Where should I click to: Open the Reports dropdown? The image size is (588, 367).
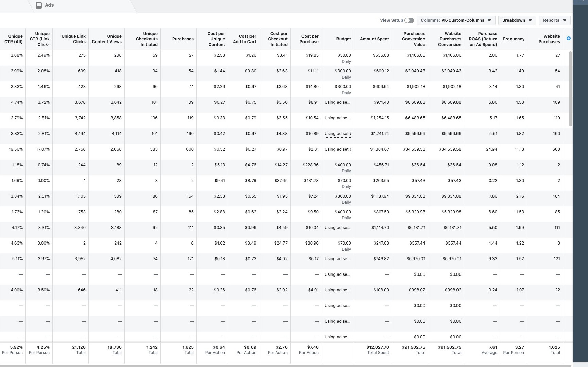(x=555, y=20)
